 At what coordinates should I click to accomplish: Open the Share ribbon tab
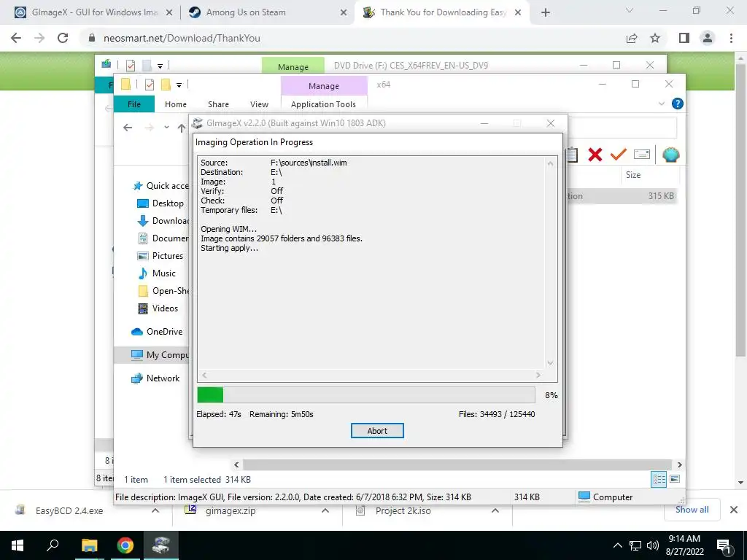point(218,104)
